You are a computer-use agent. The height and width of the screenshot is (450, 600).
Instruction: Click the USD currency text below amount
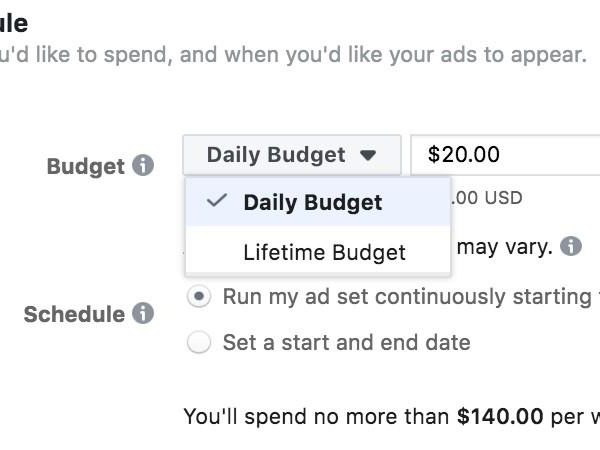tap(503, 197)
